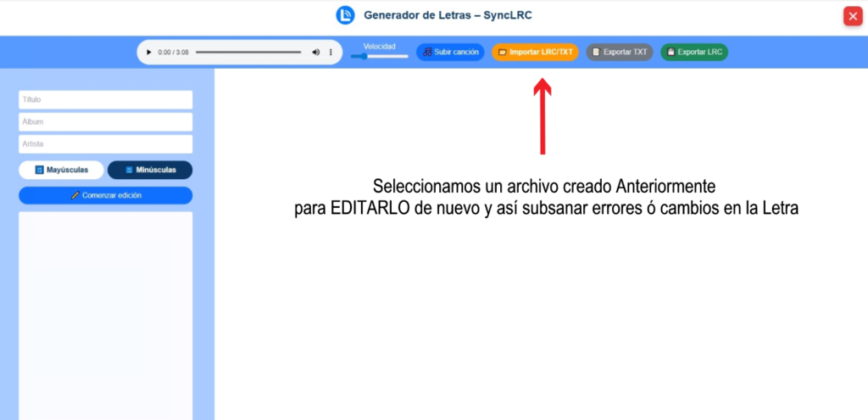Close the app with red X button
The height and width of the screenshot is (420, 868).
coord(852,16)
